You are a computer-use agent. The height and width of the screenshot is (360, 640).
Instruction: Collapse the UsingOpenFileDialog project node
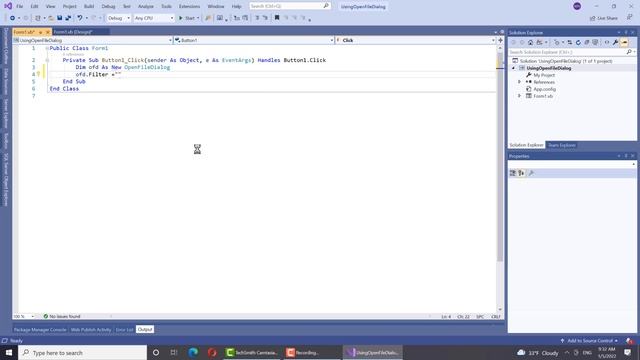pos(514,68)
